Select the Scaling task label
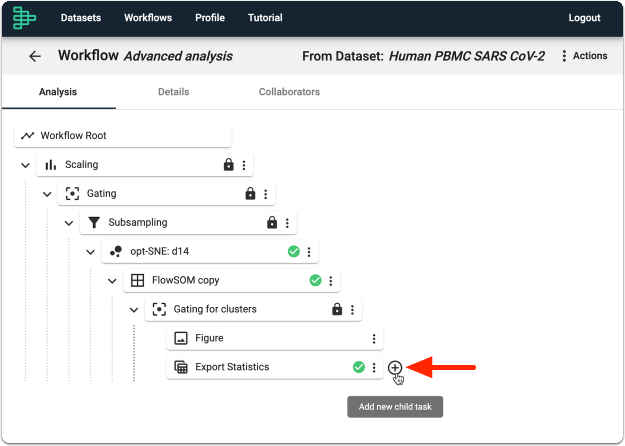625x446 pixels. click(x=82, y=165)
